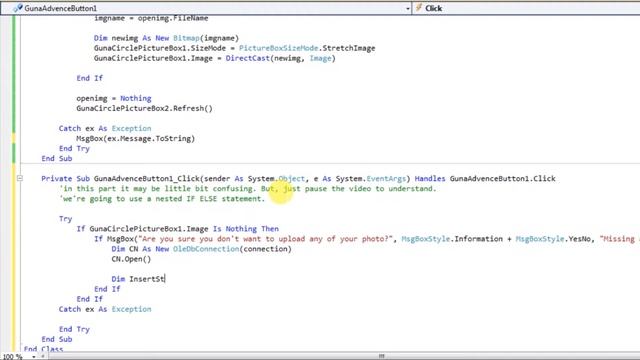Image resolution: width=640 pixels, height=360 pixels.
Task: Click the GunaAdvenceButton1 object icon in dropdown
Action: tap(17, 8)
